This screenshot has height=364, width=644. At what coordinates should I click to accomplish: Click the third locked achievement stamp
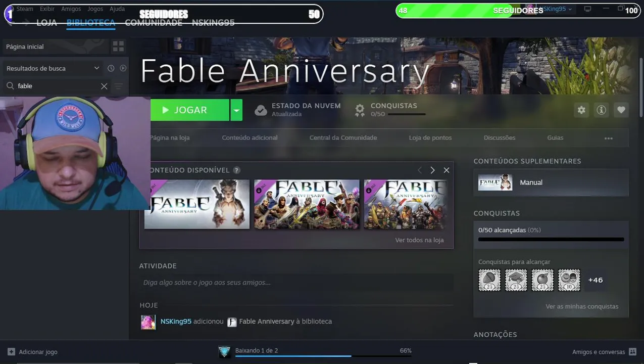pos(542,280)
